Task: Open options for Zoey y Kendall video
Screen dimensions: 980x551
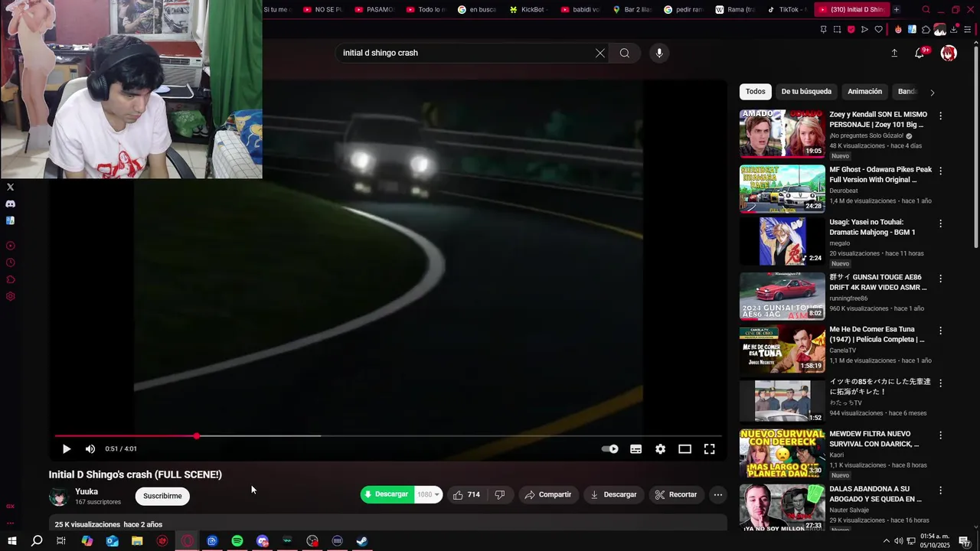Action: pos(941,116)
